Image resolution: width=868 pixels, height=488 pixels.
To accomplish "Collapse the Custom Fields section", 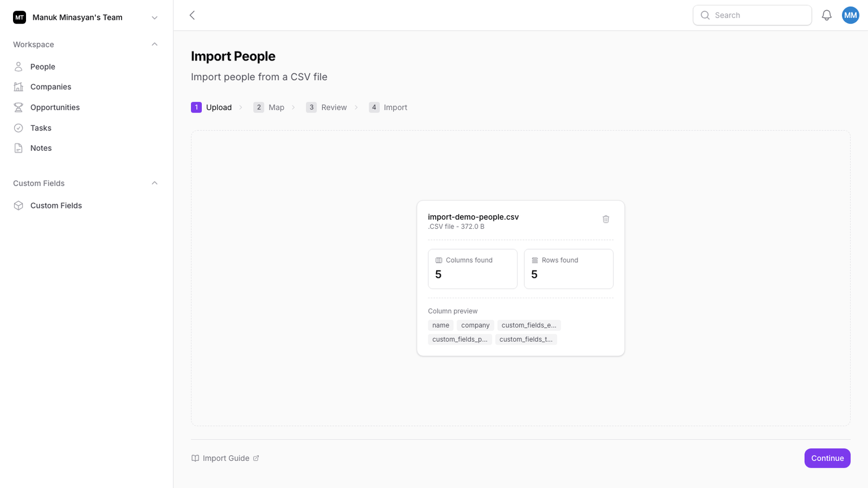I will point(154,184).
